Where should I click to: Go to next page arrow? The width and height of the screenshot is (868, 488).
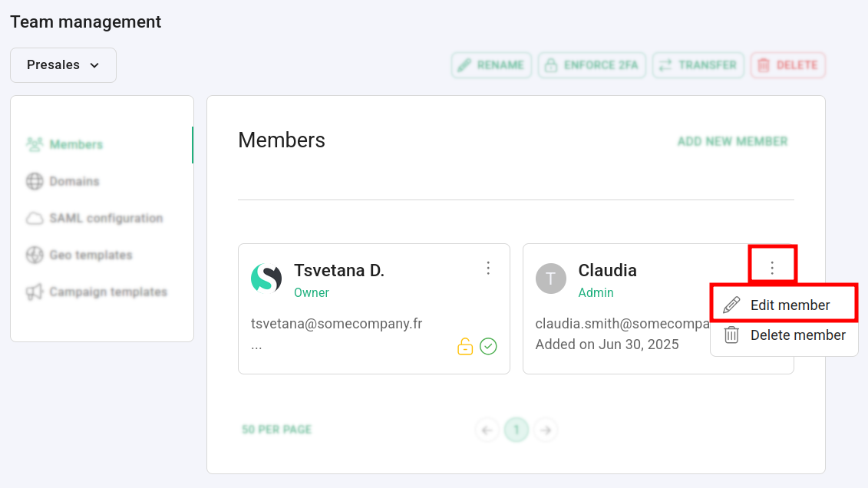click(546, 430)
